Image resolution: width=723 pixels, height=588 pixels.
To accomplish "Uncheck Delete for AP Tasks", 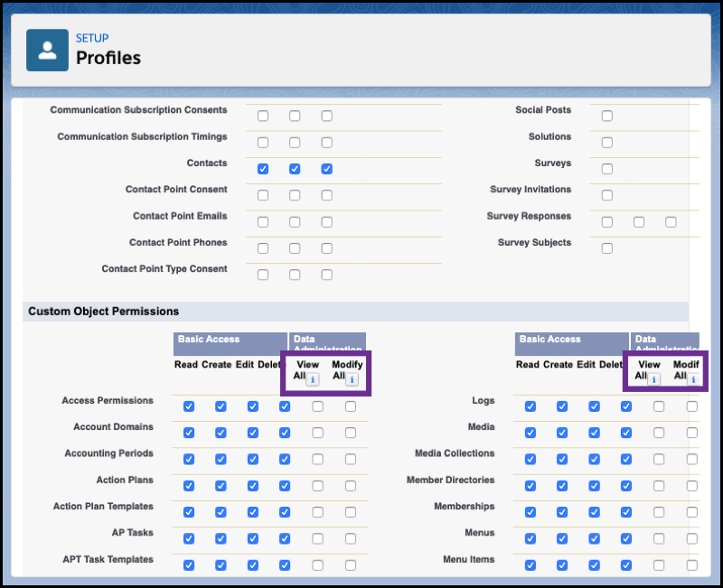I will pos(285,538).
